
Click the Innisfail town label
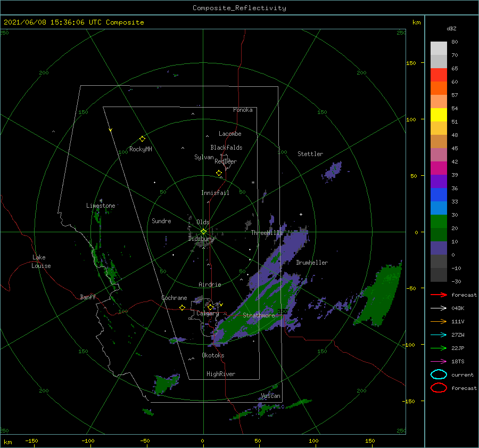[215, 193]
